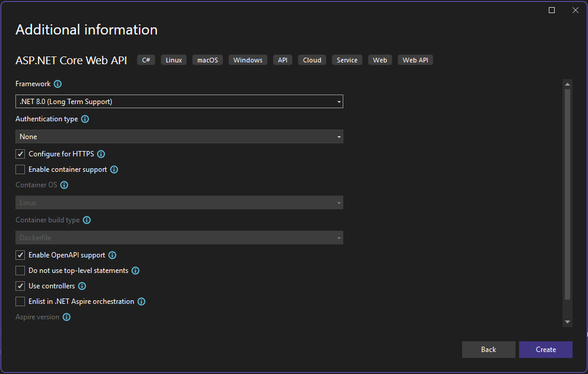Go Back to the previous step
588x374 pixels.
pos(488,350)
